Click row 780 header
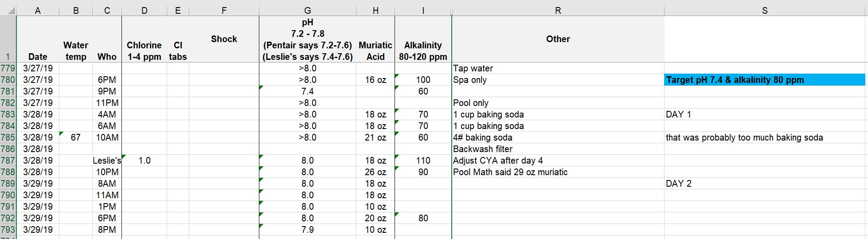868x239 pixels. pos(8,80)
